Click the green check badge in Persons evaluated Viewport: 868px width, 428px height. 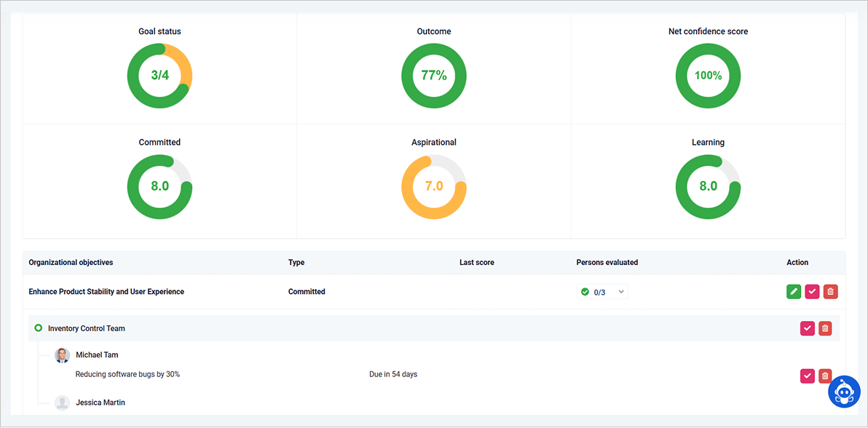(585, 291)
